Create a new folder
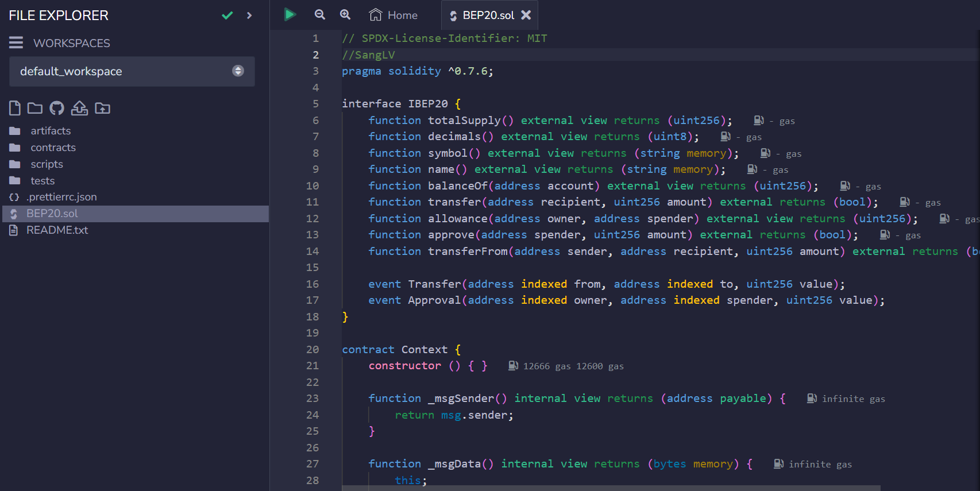 pos(35,108)
